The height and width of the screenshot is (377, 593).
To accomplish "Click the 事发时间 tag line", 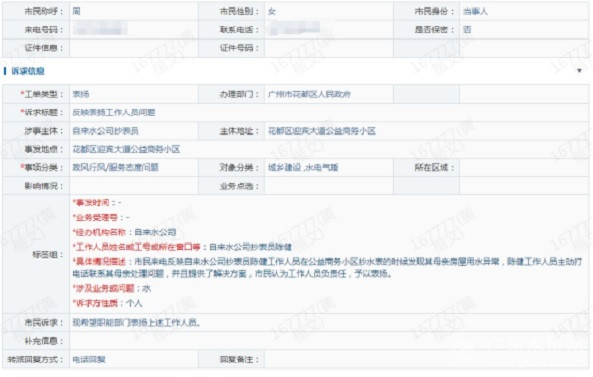I will [x=97, y=203].
